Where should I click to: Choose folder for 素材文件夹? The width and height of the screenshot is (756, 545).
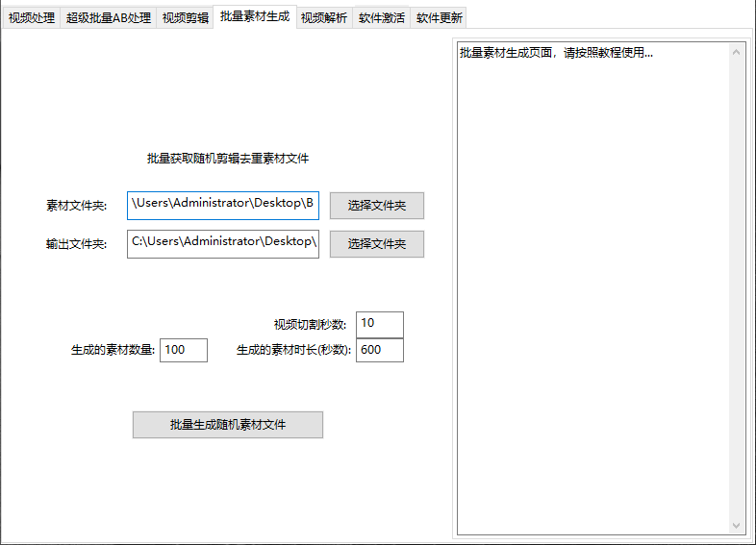tap(376, 206)
